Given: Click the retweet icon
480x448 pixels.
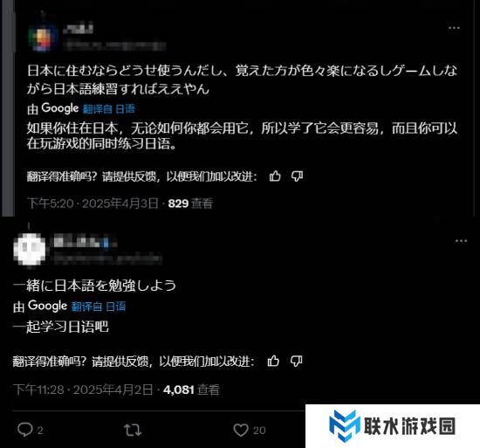Looking at the screenshot, I should (133, 430).
